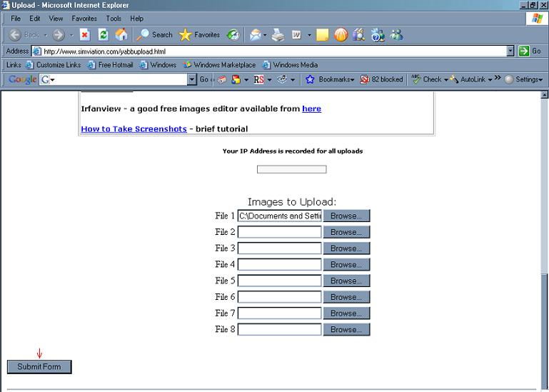Screen dimensions: 549x392
Task: Click the upload progress bar
Action: click(x=292, y=169)
